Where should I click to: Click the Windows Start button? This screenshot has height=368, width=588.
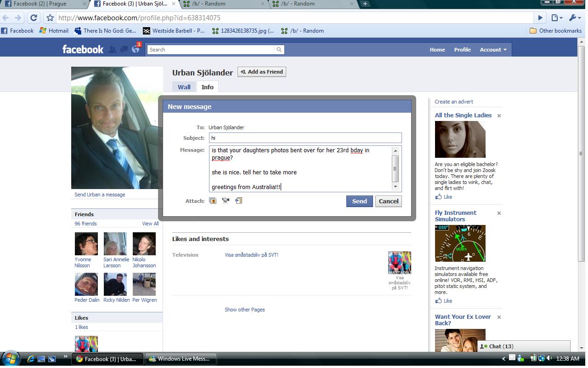tap(10, 358)
